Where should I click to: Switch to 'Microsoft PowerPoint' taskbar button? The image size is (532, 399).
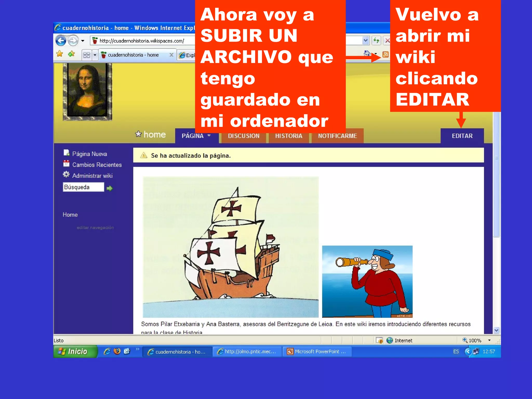317,352
